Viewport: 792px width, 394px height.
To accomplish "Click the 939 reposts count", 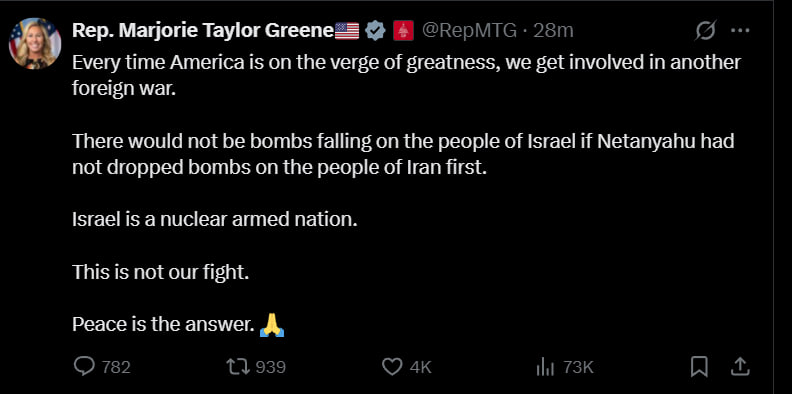I will tap(271, 367).
